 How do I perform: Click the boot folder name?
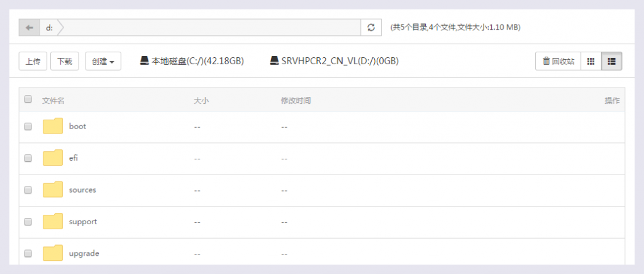(77, 127)
